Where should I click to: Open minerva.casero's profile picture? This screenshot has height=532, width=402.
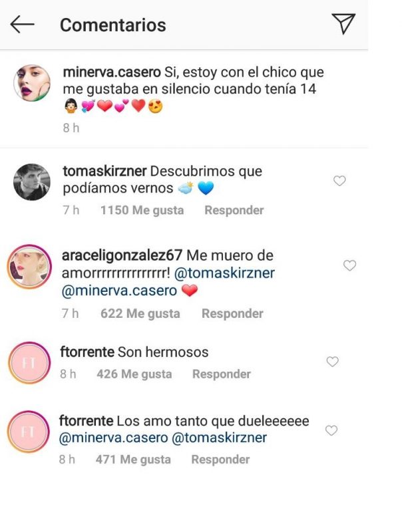(x=32, y=83)
